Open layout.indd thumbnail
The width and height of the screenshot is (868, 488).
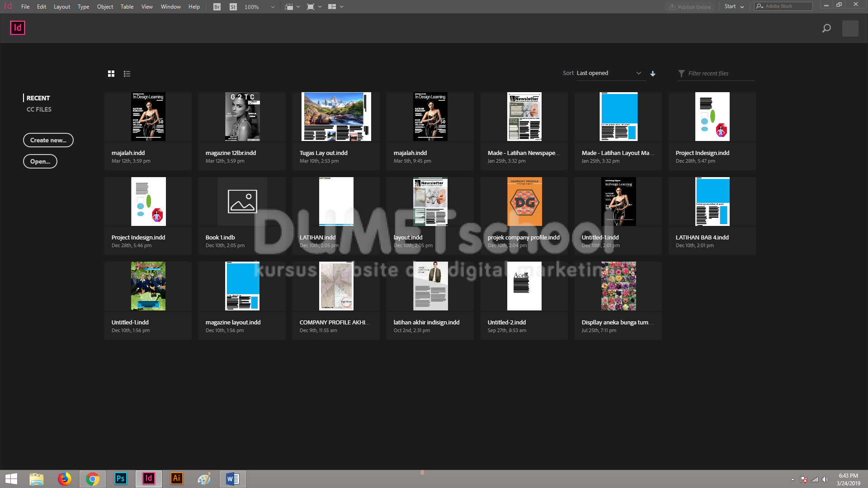point(430,202)
